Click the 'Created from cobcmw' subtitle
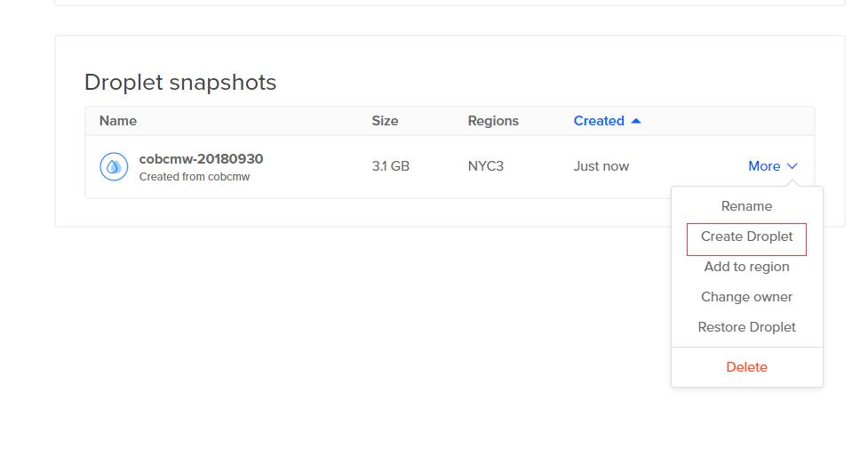 pos(195,177)
